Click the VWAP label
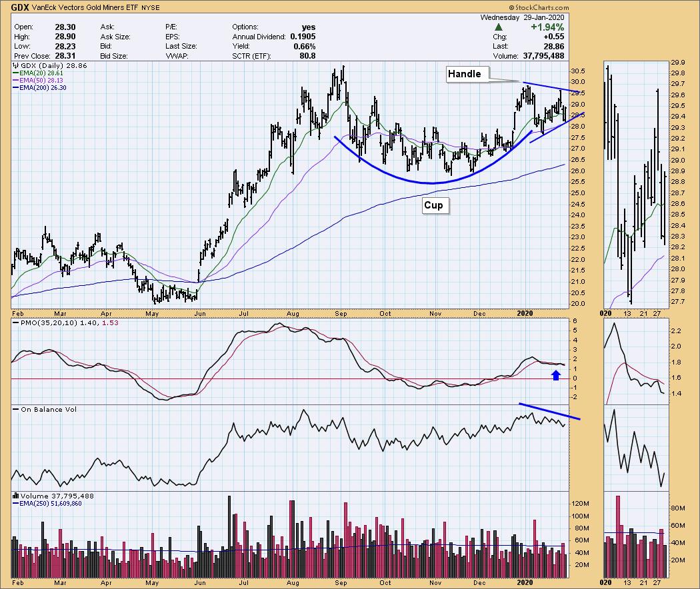The height and width of the screenshot is (589, 700). tap(177, 56)
